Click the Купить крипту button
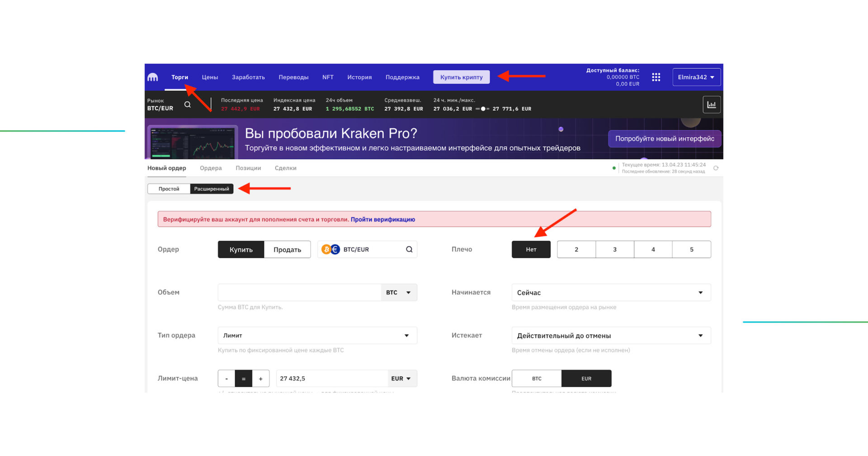Viewport: 868px width, 456px height. [461, 77]
